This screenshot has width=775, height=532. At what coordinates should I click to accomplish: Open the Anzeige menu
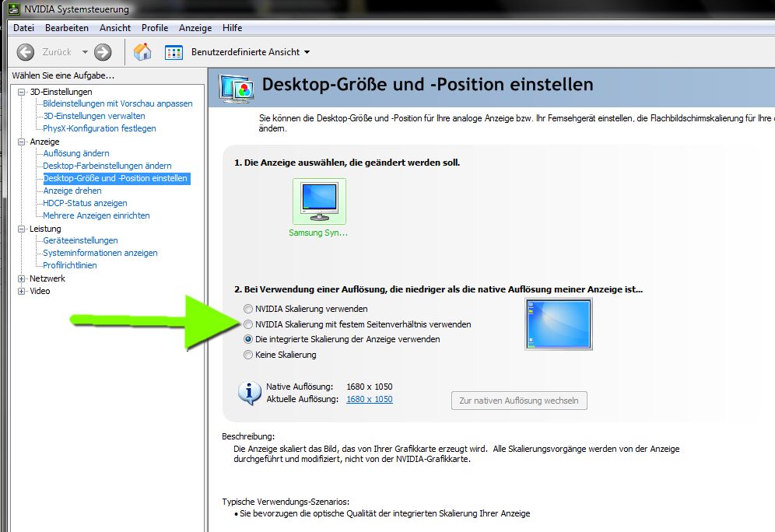(x=195, y=28)
